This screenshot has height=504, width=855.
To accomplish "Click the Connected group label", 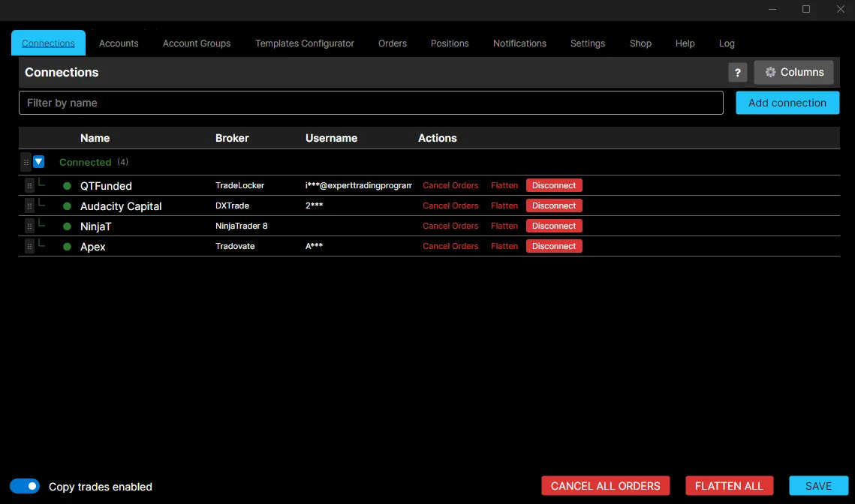I will click(x=85, y=162).
